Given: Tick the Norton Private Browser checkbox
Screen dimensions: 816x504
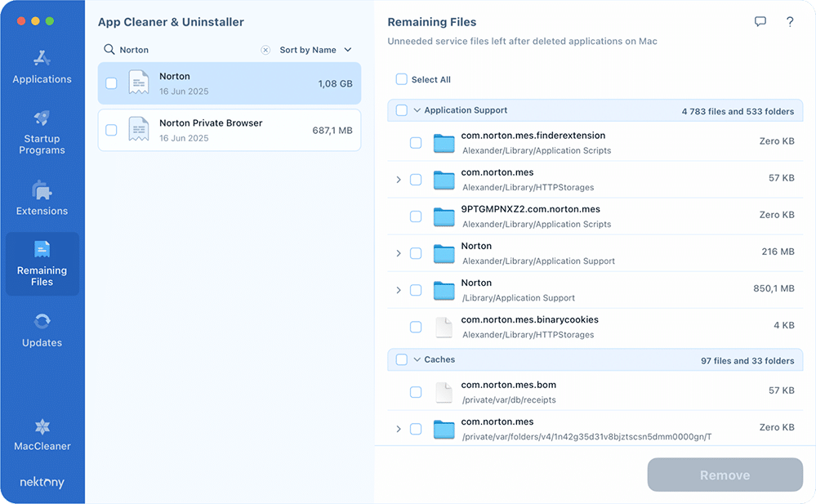Looking at the screenshot, I should (x=111, y=130).
